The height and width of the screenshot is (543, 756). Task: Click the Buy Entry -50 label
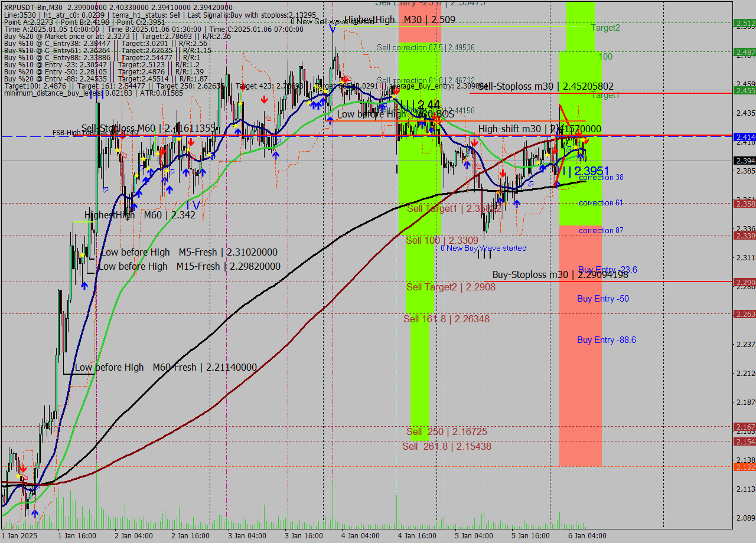click(603, 299)
